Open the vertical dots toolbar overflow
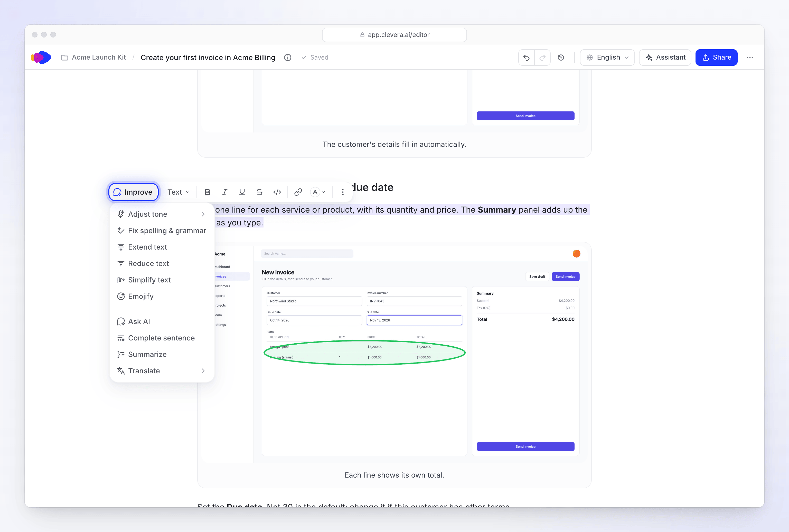The image size is (789, 532). click(343, 192)
